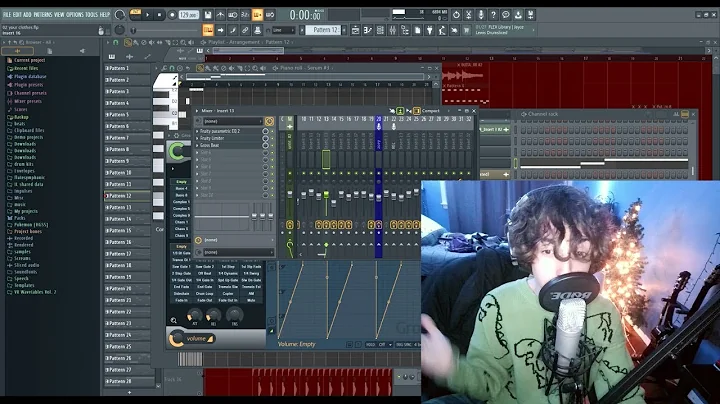720x404 pixels.
Task: Open the PATTERNS menu
Action: click(x=43, y=15)
